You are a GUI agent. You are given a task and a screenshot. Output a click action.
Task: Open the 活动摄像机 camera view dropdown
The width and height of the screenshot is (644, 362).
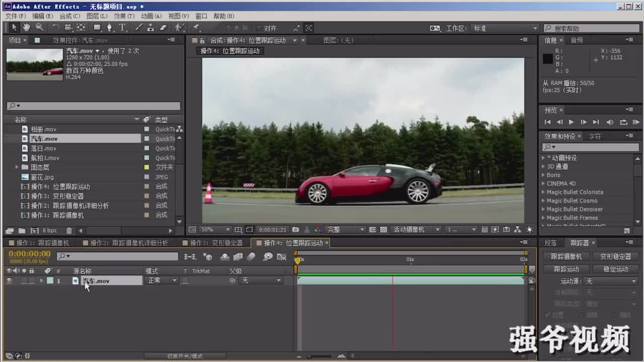[417, 230]
